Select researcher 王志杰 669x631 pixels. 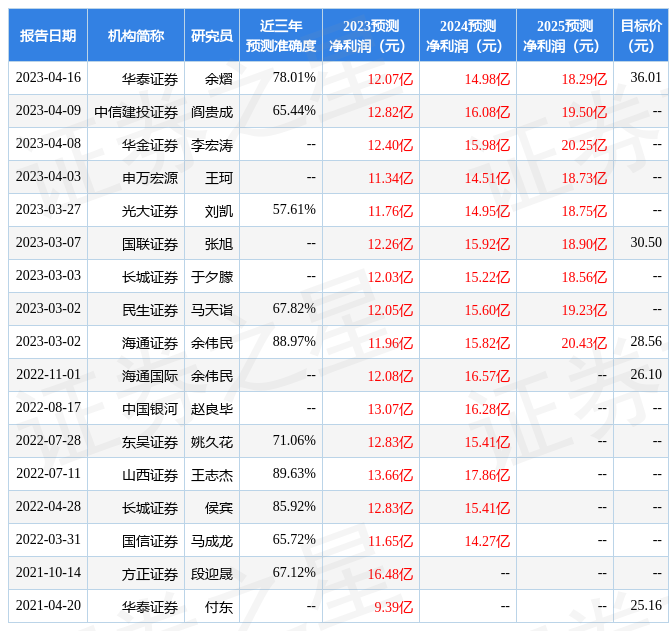click(x=212, y=475)
